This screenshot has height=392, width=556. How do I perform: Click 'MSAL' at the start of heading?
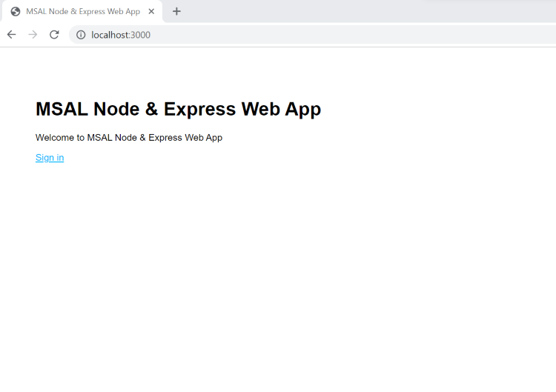(x=62, y=109)
